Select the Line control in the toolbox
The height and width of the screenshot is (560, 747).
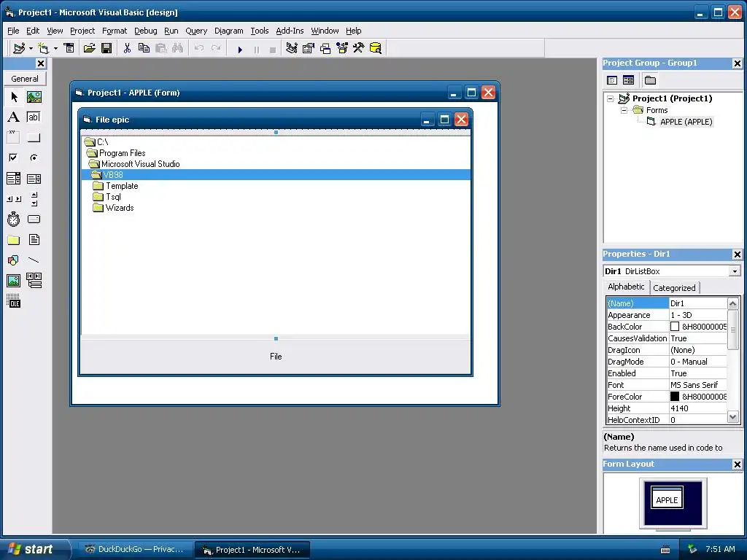(34, 260)
